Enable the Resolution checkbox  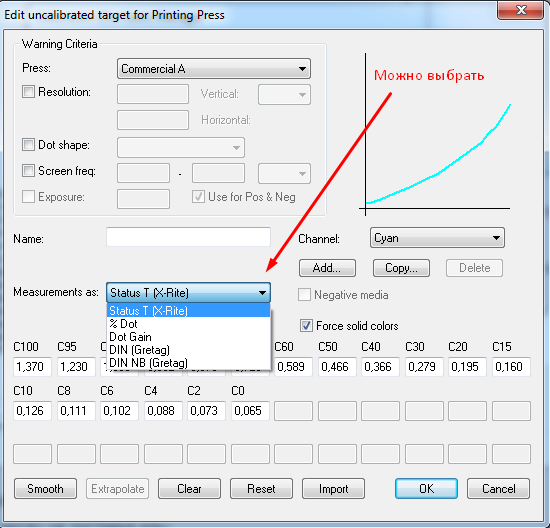point(28,92)
